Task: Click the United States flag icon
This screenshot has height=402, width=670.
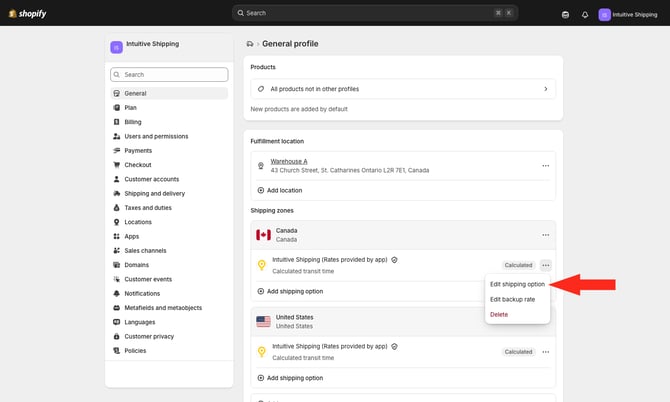Action: pos(263,321)
